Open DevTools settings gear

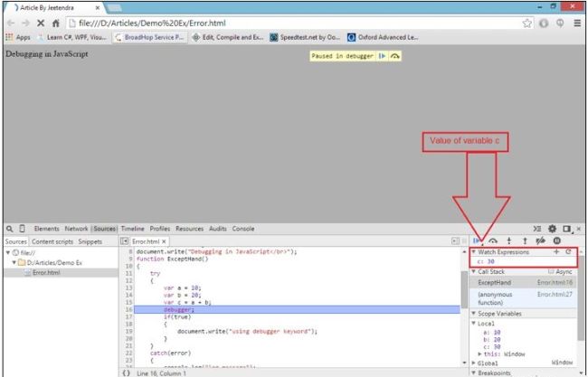coord(553,229)
